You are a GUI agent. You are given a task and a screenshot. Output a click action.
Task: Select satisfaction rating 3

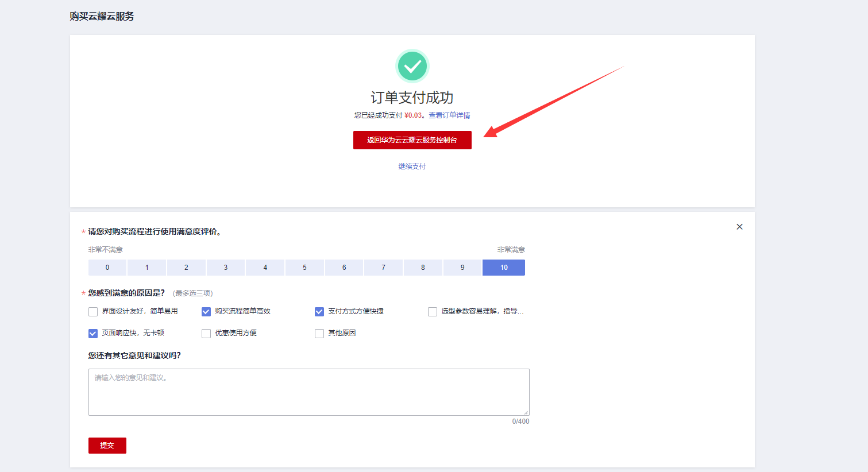226,268
